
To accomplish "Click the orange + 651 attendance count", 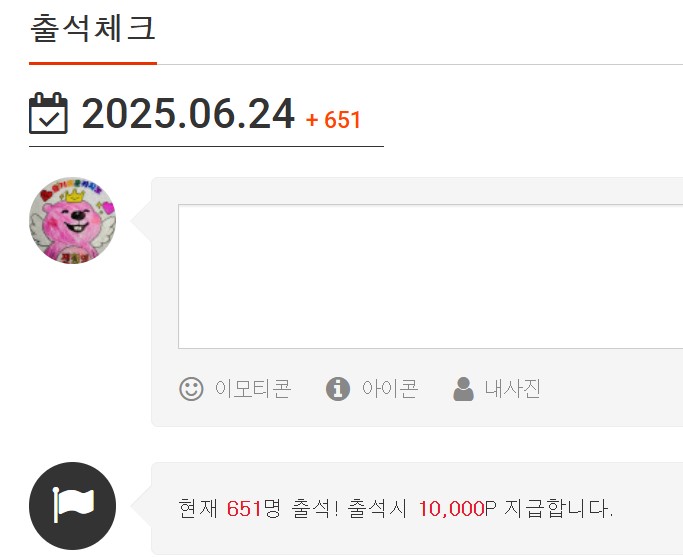I will (333, 120).
